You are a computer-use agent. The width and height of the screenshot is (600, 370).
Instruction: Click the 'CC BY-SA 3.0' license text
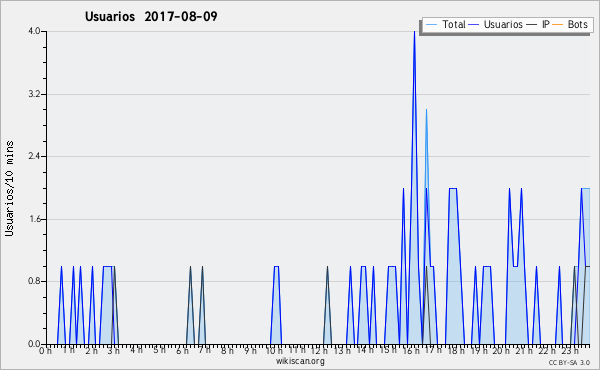click(569, 362)
